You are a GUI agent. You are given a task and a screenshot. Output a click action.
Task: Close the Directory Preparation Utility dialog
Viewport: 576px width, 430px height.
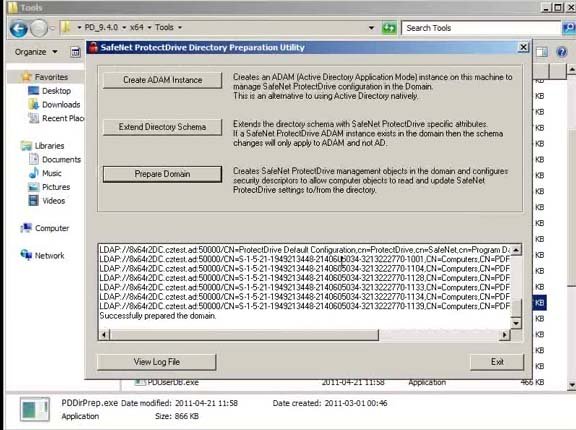[x=523, y=47]
